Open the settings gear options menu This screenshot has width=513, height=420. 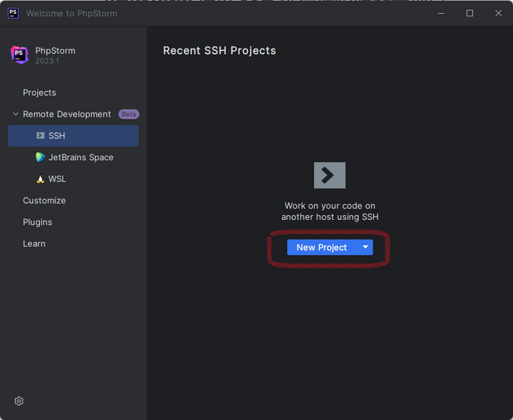(19, 401)
